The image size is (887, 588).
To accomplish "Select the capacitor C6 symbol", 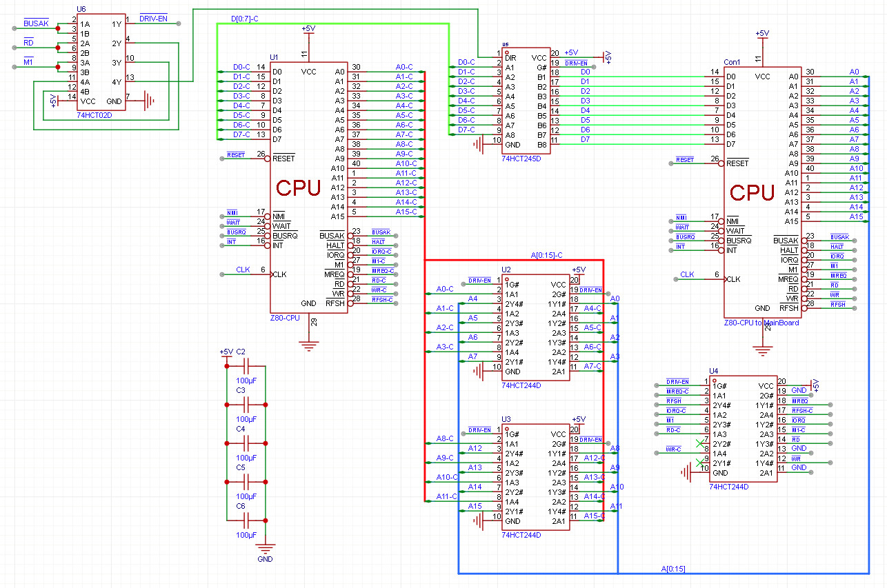I will point(246,520).
